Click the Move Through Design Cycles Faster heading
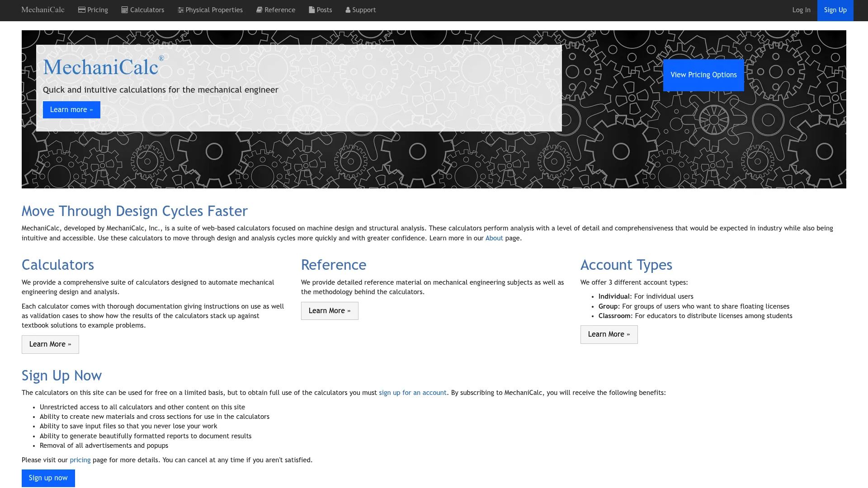 pos(135,211)
